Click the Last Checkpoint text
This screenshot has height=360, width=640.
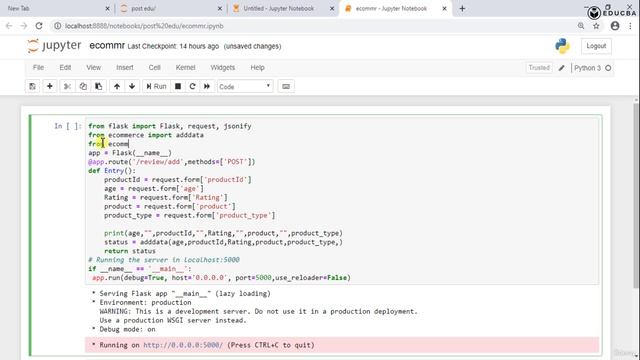[173, 47]
